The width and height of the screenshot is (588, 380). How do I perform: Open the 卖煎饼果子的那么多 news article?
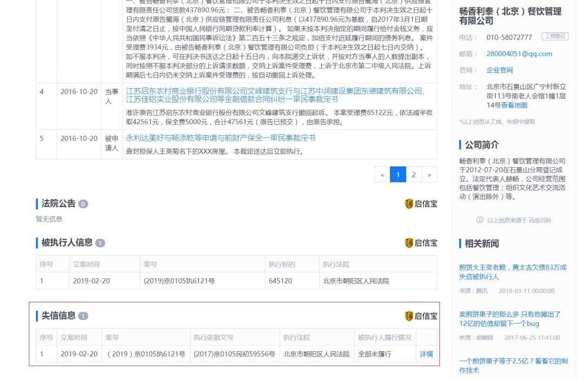point(510,319)
